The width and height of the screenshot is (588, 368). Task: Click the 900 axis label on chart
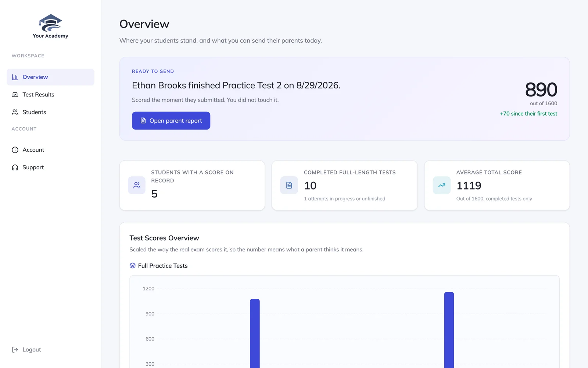150,314
